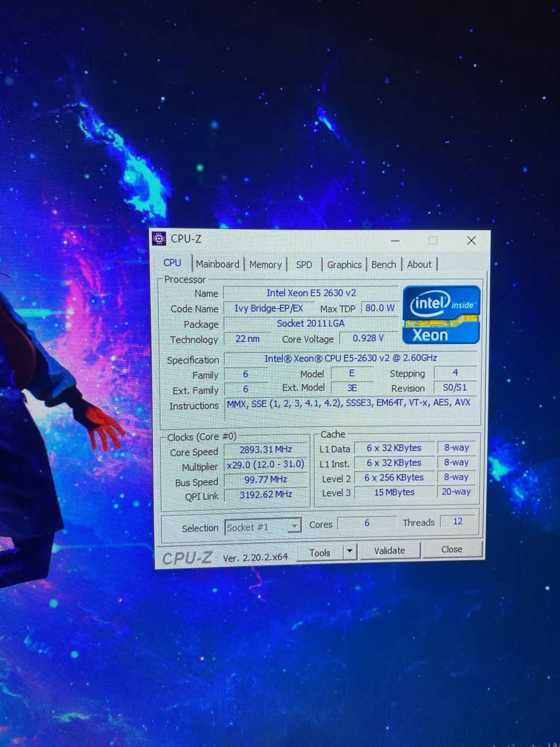Click the Model E value

(x=352, y=373)
